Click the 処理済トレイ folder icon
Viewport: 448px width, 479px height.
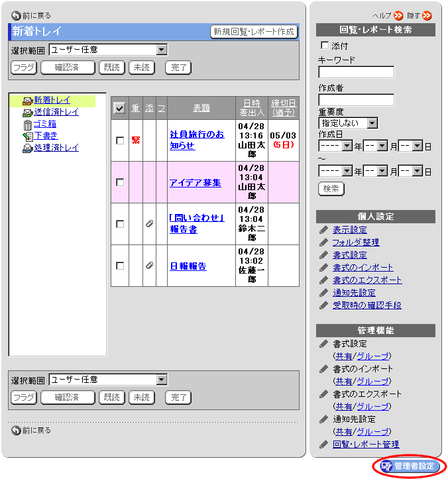28,148
